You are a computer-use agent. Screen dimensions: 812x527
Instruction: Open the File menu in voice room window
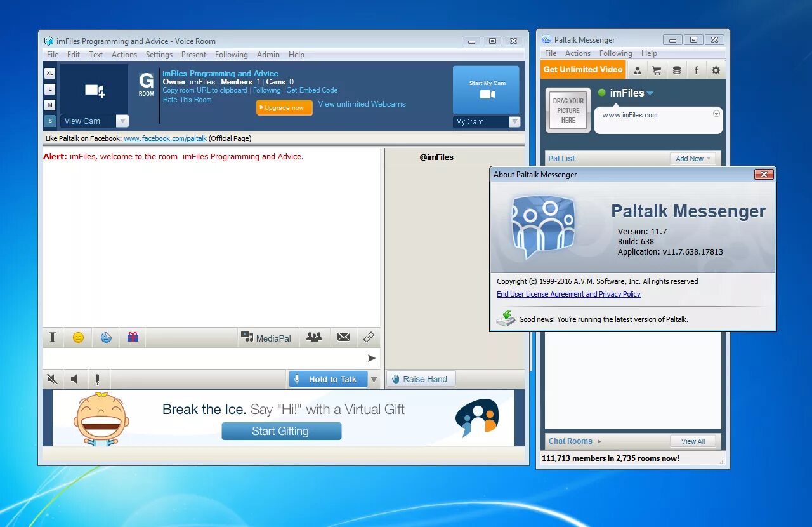pyautogui.click(x=53, y=55)
